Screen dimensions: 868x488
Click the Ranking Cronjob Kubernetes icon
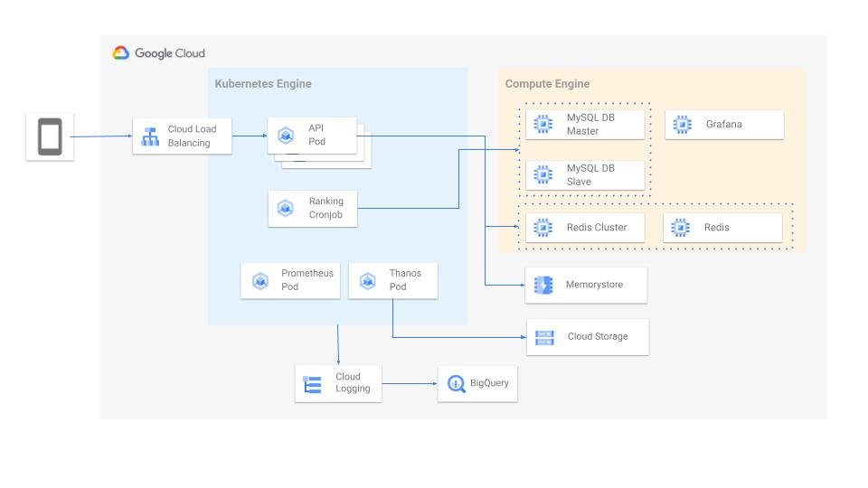285,208
